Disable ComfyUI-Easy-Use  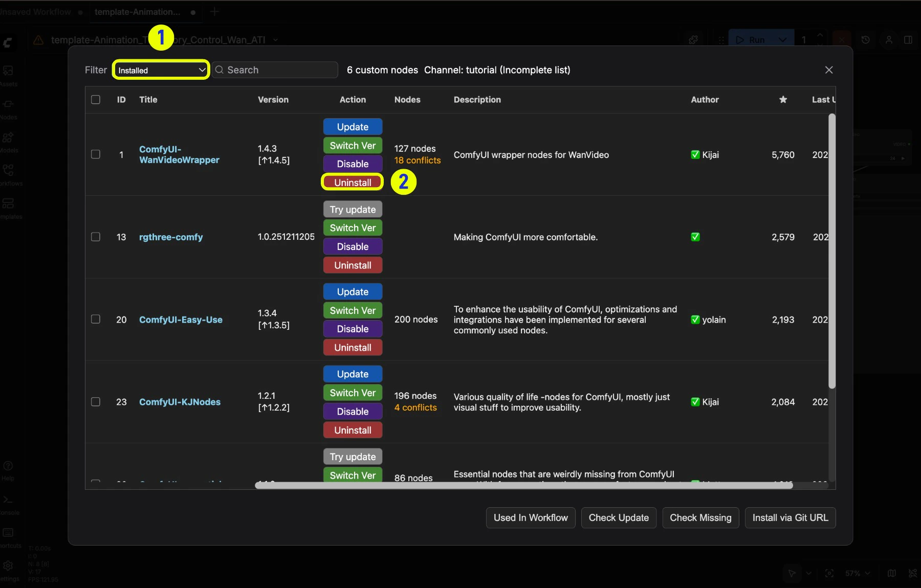(x=353, y=329)
